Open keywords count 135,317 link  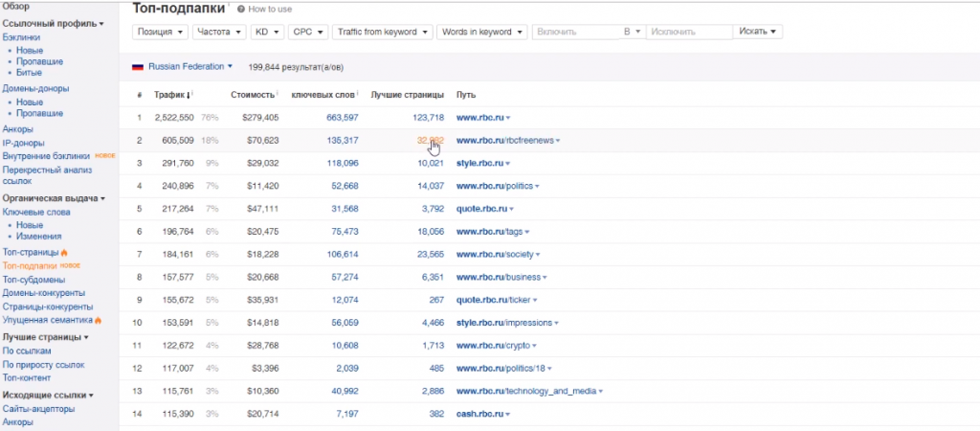[342, 141]
